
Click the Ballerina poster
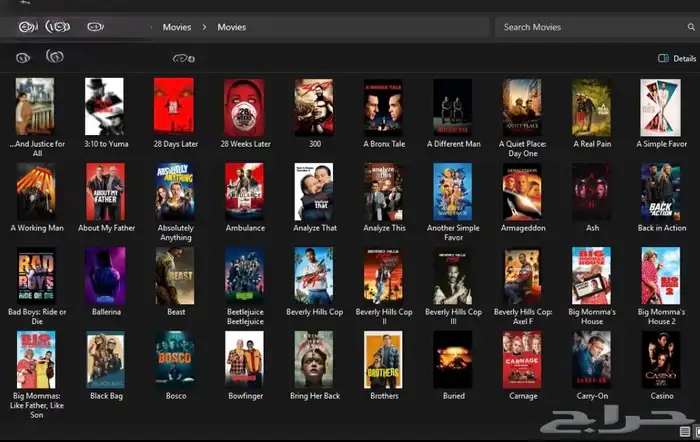click(105, 275)
